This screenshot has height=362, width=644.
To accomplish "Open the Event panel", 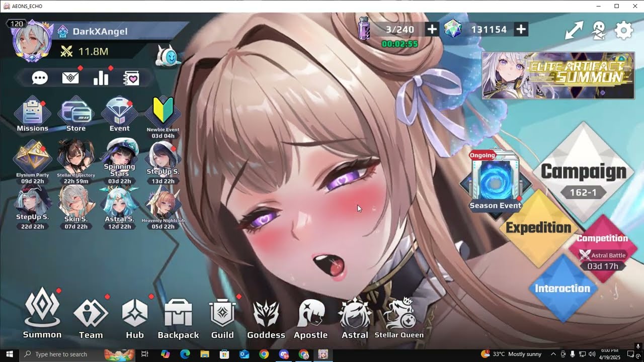I will 119,114.
